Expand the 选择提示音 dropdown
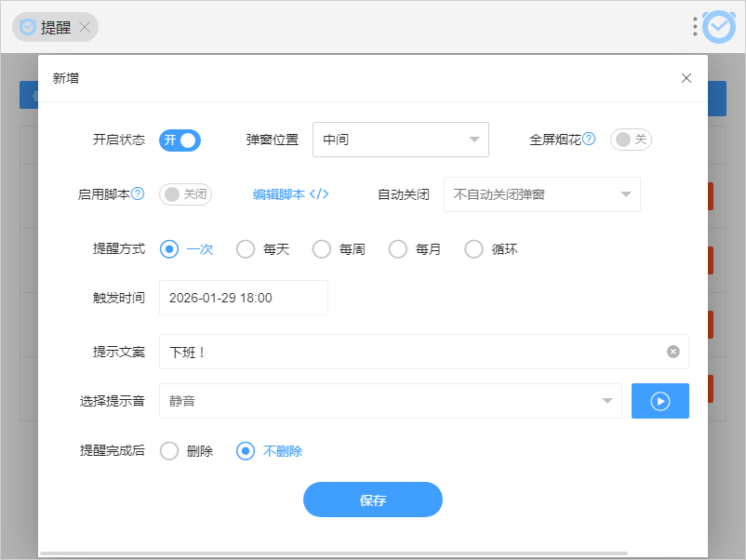The image size is (746, 560). 390,401
